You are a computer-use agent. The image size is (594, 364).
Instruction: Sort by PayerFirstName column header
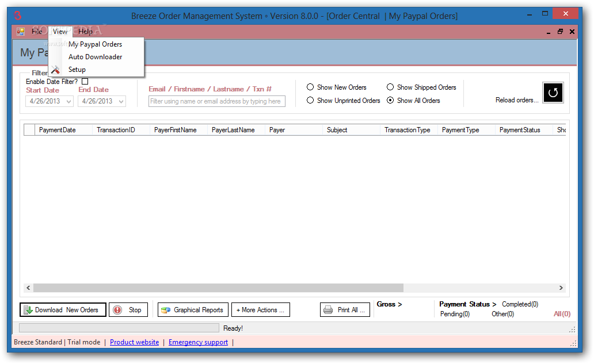pos(178,130)
